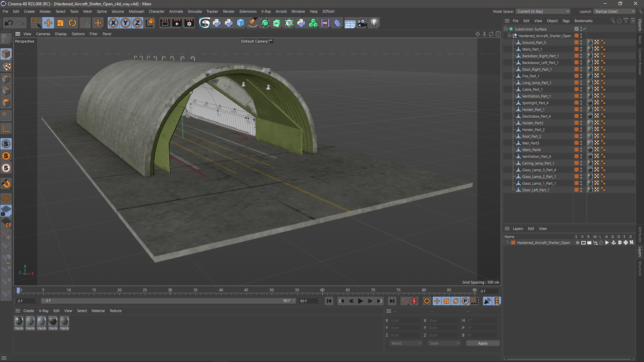Toggle X axis lock

tap(113, 23)
